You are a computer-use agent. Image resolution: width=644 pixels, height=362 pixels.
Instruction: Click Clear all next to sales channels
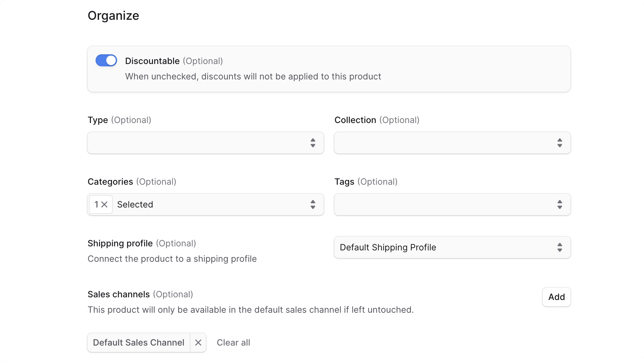[x=233, y=343]
